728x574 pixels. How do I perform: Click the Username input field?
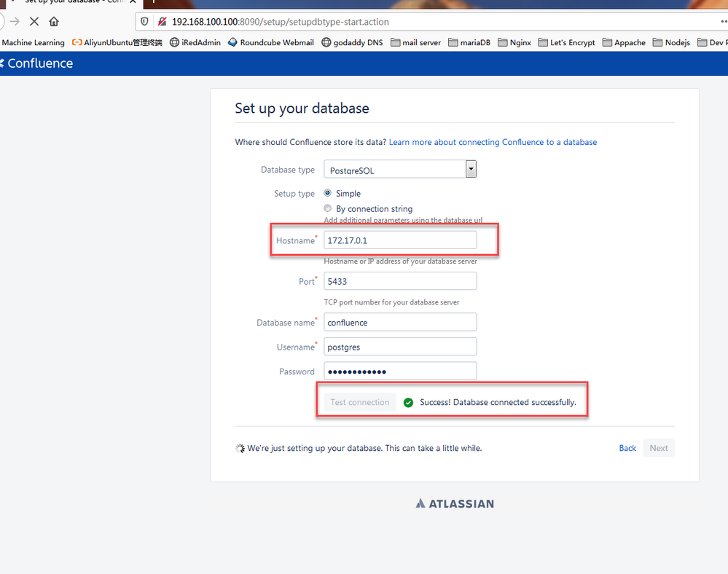400,347
